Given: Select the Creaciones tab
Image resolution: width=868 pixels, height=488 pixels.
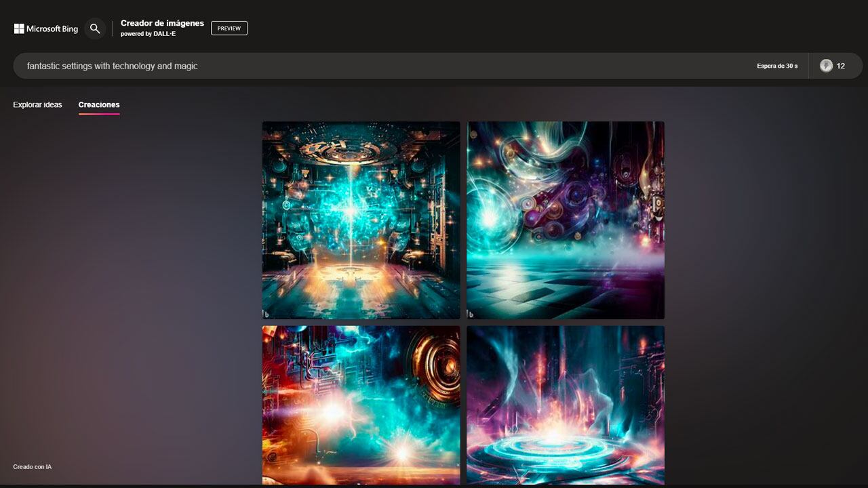Looking at the screenshot, I should pos(99,104).
